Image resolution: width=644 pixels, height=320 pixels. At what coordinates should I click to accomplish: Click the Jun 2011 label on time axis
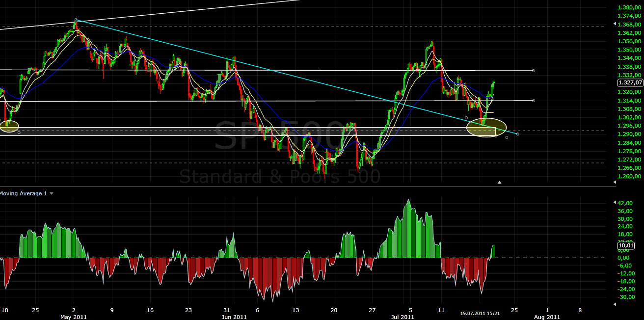click(x=233, y=317)
